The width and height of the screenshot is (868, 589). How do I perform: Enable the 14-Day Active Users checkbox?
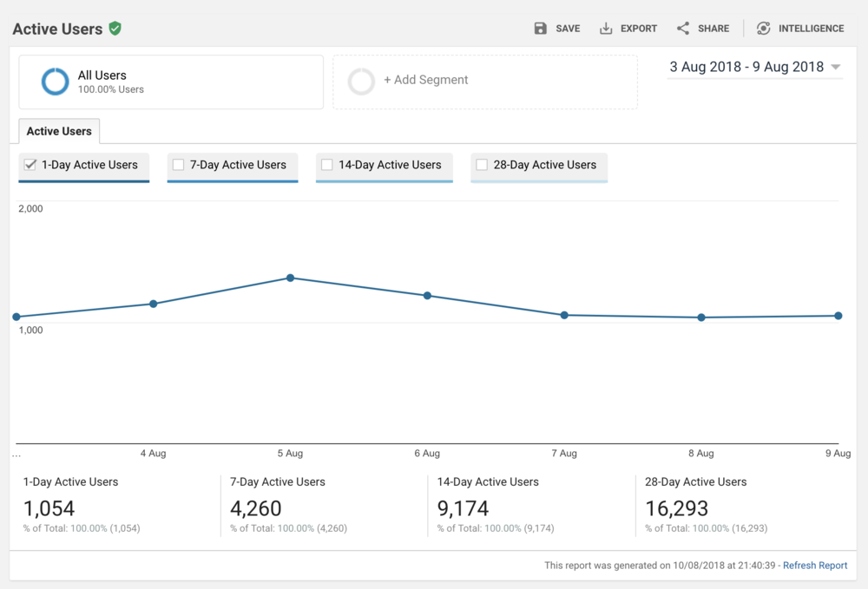coord(327,165)
